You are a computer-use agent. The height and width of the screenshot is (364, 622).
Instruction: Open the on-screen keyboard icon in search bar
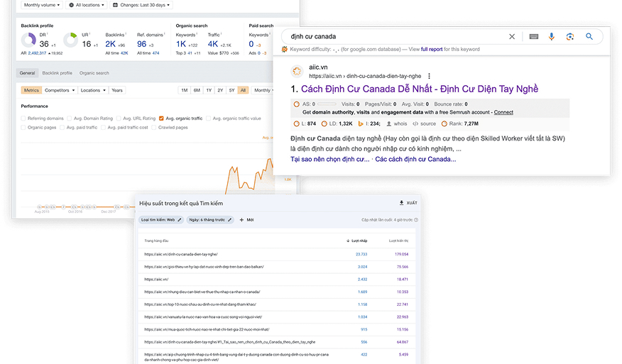[x=533, y=36]
